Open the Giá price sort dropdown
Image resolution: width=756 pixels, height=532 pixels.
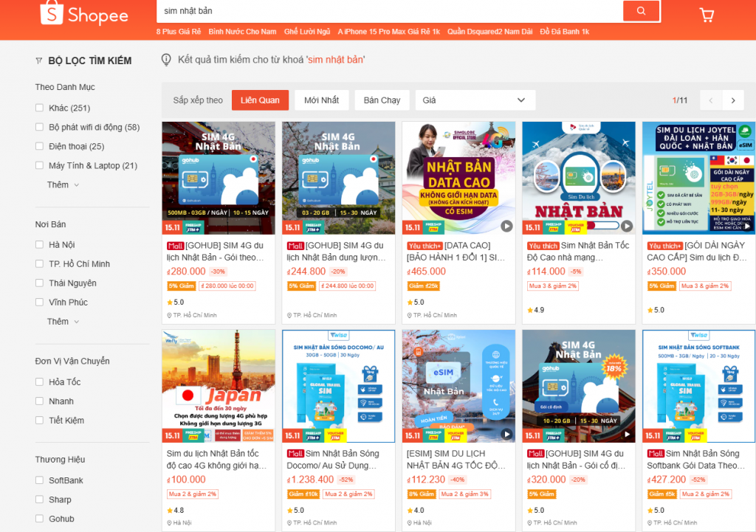click(475, 100)
